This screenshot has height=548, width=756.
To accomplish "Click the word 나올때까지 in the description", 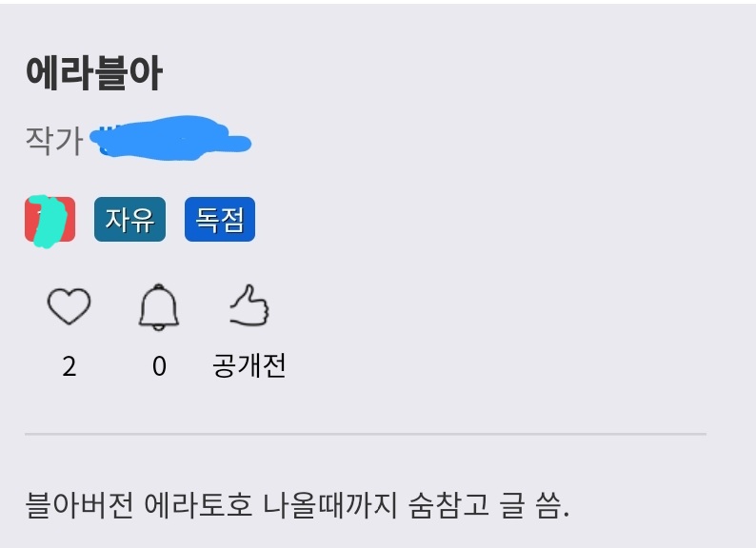I will click(330, 504).
